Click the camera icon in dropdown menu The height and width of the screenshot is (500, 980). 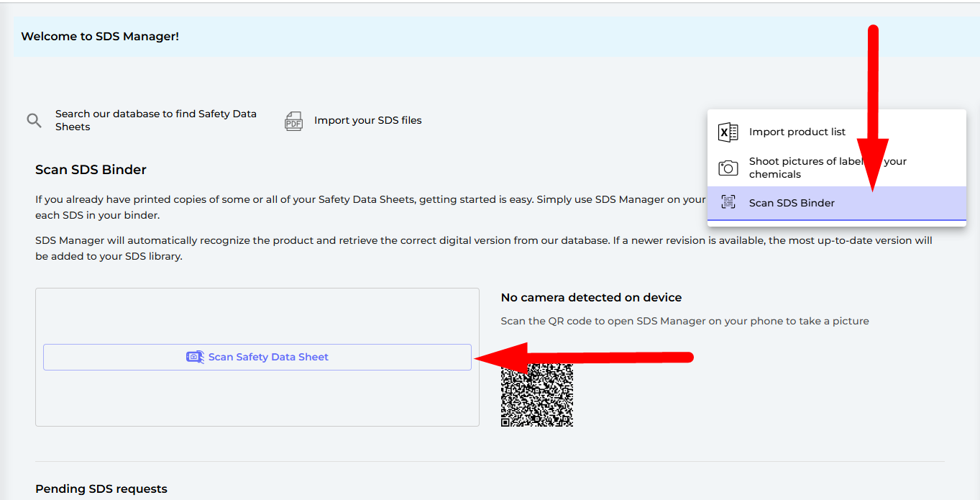pos(728,168)
